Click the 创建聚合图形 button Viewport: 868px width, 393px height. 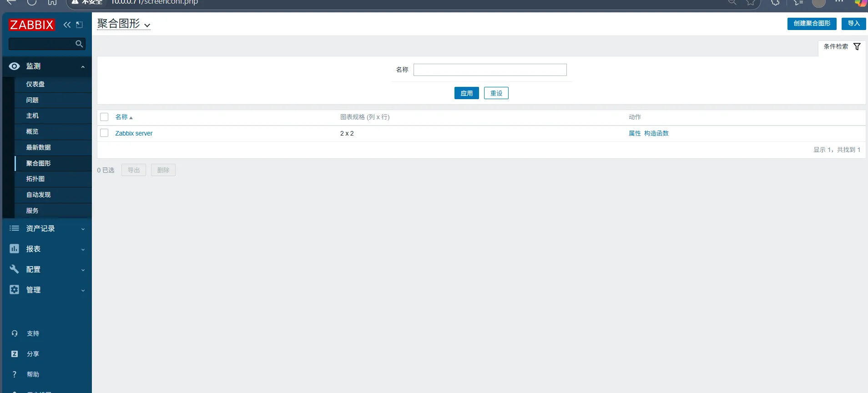click(x=812, y=24)
